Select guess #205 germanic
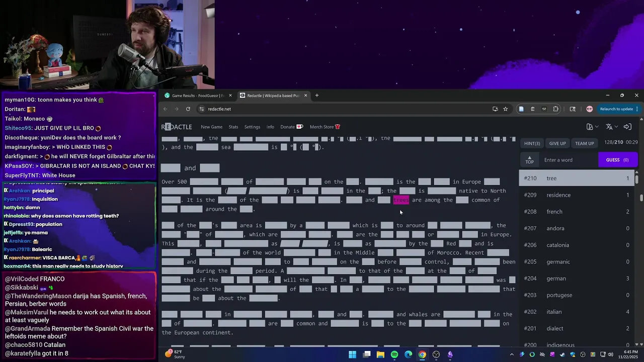Image resolution: width=644 pixels, height=362 pixels. click(x=577, y=262)
